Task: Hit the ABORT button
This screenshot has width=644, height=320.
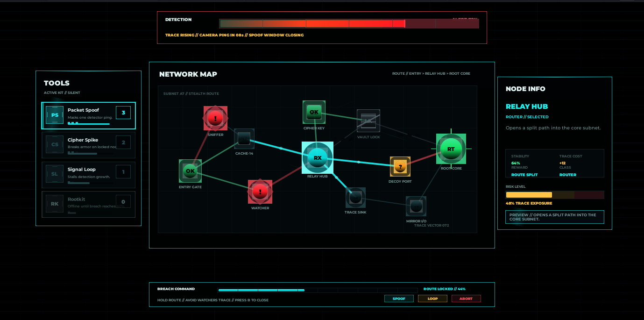Action: (x=466, y=299)
